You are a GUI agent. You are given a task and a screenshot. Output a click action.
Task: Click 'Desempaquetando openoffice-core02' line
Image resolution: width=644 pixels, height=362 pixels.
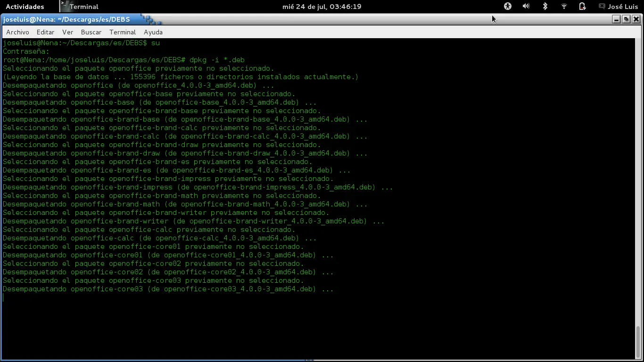click(x=168, y=272)
